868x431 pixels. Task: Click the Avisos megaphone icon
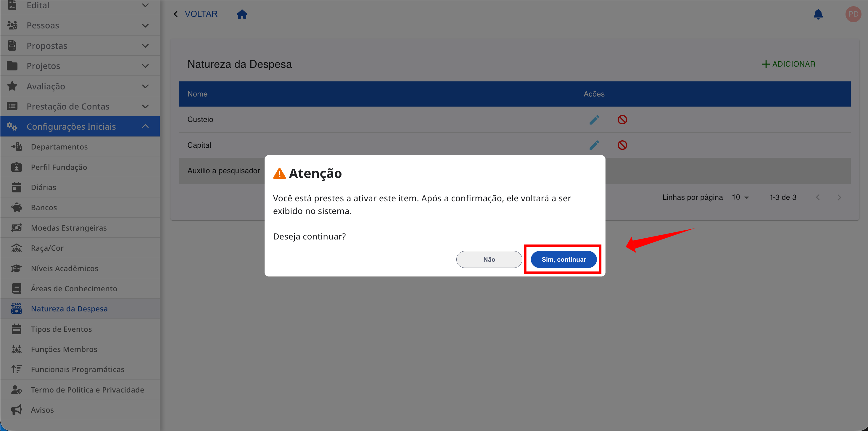17,410
